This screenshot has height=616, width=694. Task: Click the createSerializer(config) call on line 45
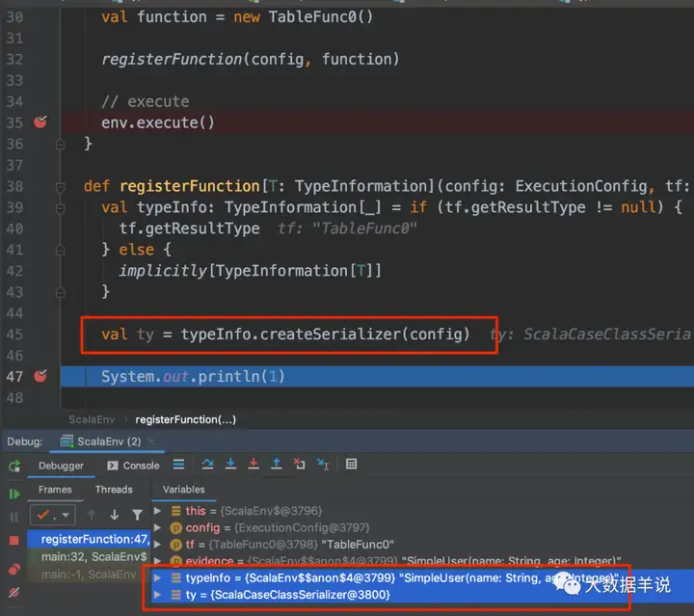(364, 335)
